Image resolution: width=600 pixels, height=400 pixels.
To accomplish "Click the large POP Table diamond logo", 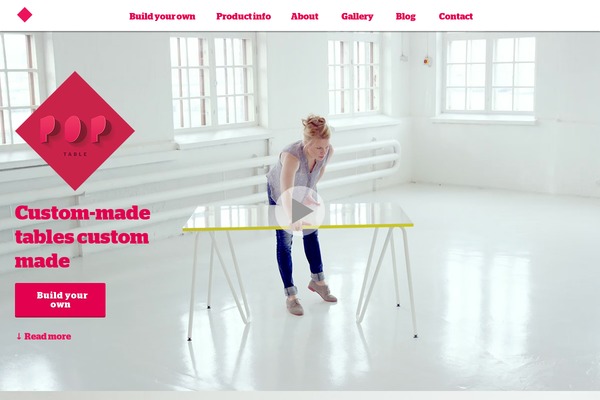I will coord(75,131).
